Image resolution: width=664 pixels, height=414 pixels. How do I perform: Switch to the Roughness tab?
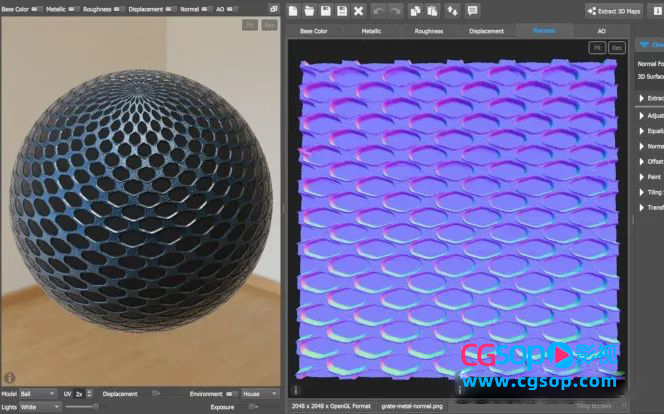429,31
